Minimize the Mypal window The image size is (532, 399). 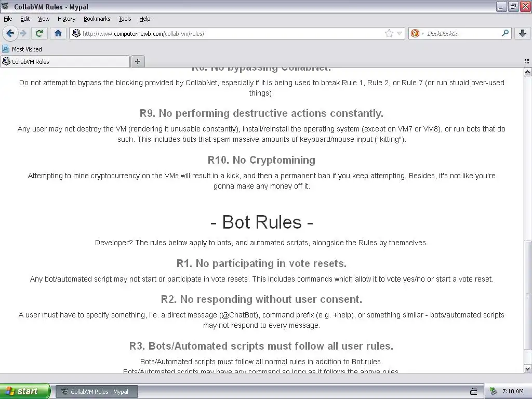[x=501, y=6]
